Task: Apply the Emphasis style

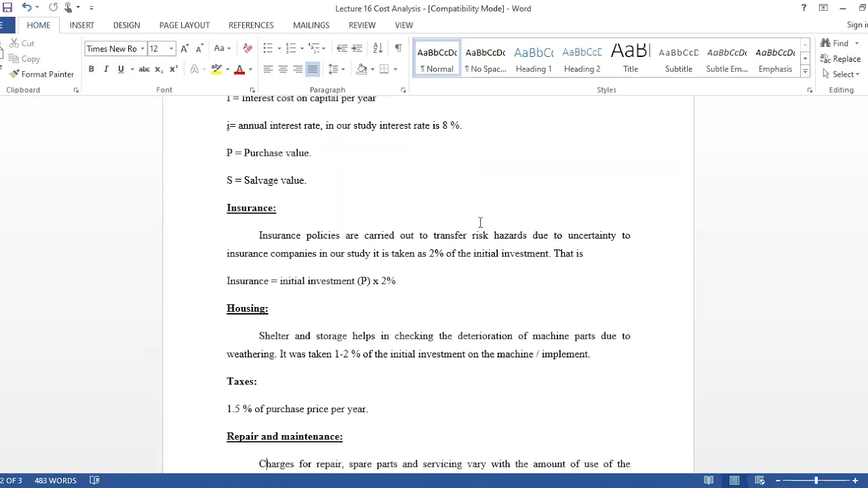Action: [x=775, y=58]
